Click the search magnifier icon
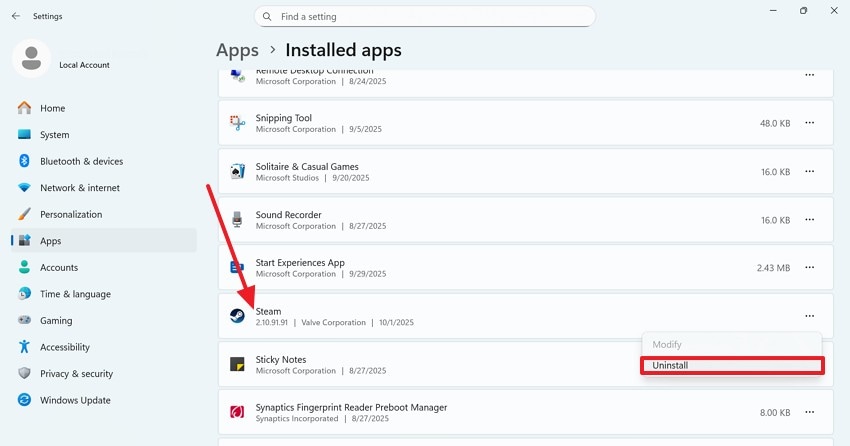This screenshot has height=446, width=850. (267, 17)
